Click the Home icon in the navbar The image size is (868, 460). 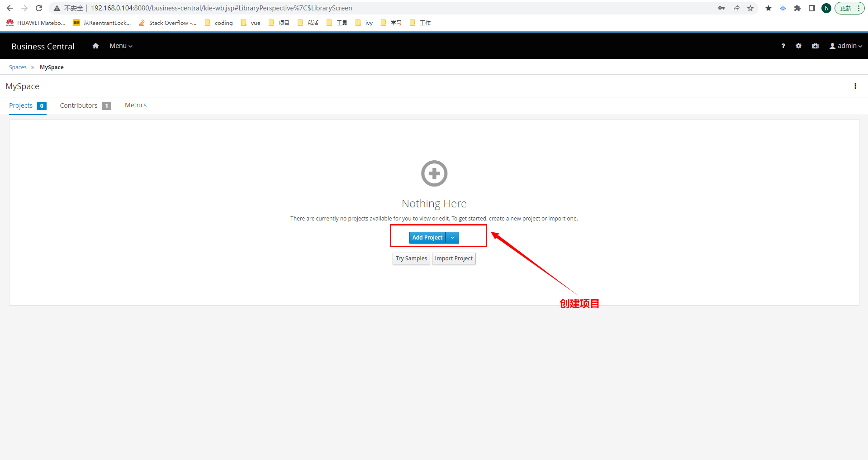(x=95, y=46)
